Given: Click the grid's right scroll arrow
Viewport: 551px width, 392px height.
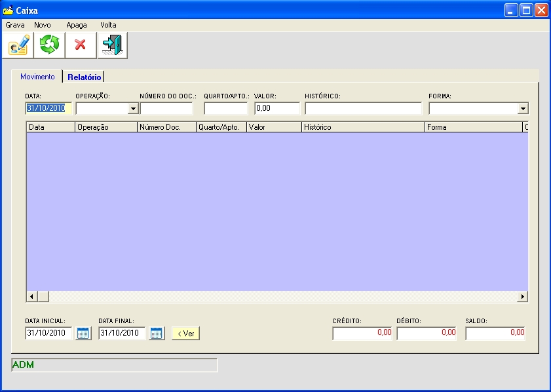Looking at the screenshot, I should click(523, 297).
